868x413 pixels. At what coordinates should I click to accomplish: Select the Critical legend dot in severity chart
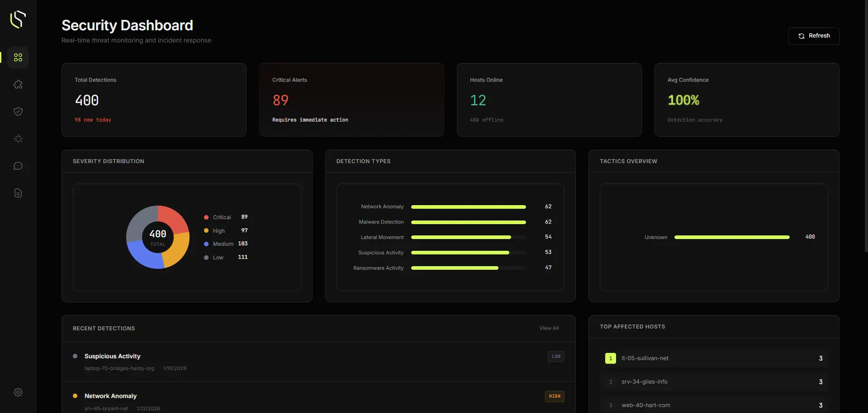coord(207,217)
